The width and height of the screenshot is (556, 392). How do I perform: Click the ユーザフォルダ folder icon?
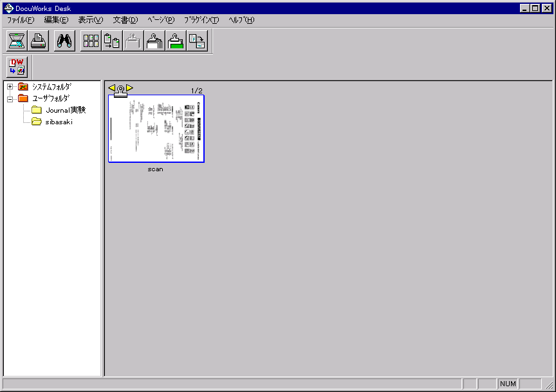23,98
